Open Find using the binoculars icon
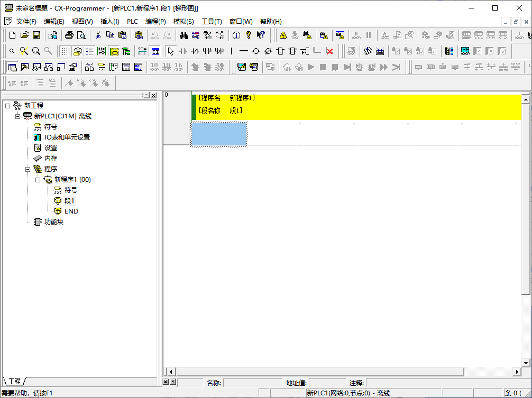Viewport: 532px width, 398px height. 184,35
